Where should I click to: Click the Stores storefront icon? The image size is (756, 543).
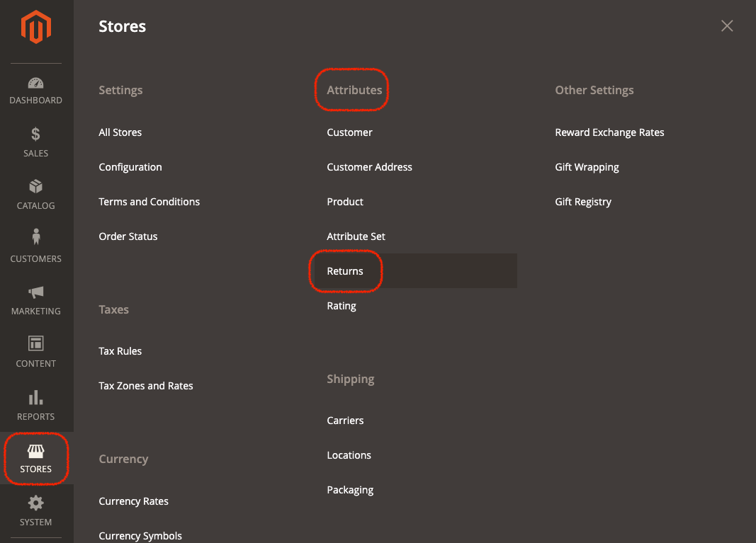[x=35, y=451]
